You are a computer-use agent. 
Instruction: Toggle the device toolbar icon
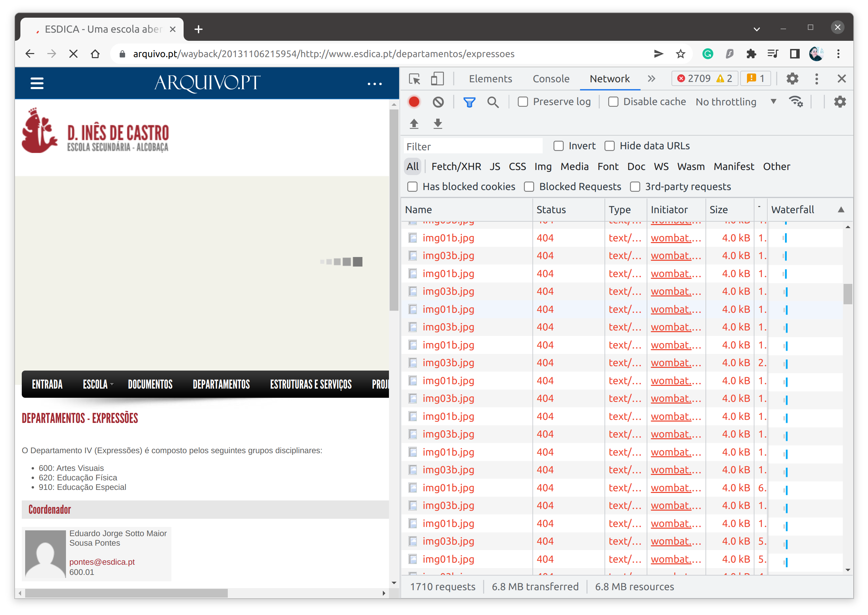[x=437, y=79]
